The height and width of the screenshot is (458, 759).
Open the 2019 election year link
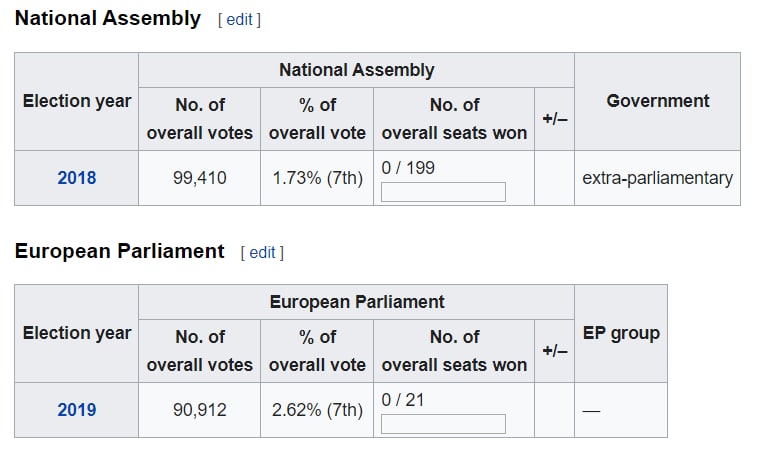76,410
